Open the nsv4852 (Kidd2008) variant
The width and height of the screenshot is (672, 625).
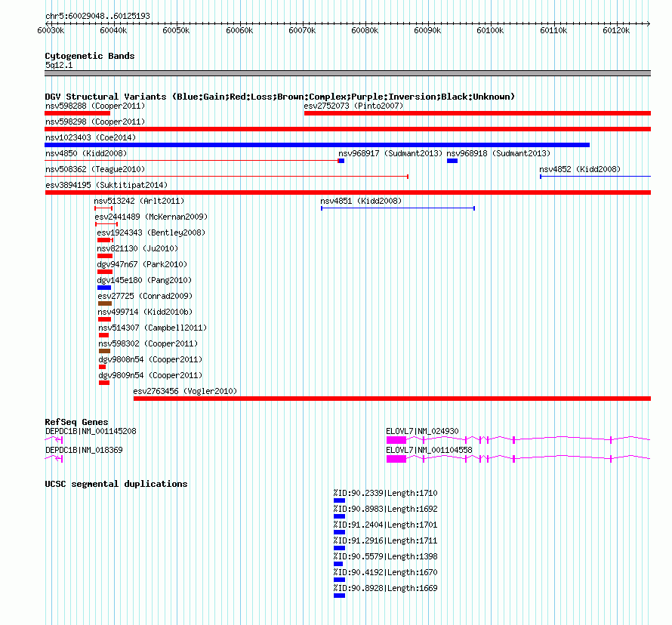click(x=595, y=177)
